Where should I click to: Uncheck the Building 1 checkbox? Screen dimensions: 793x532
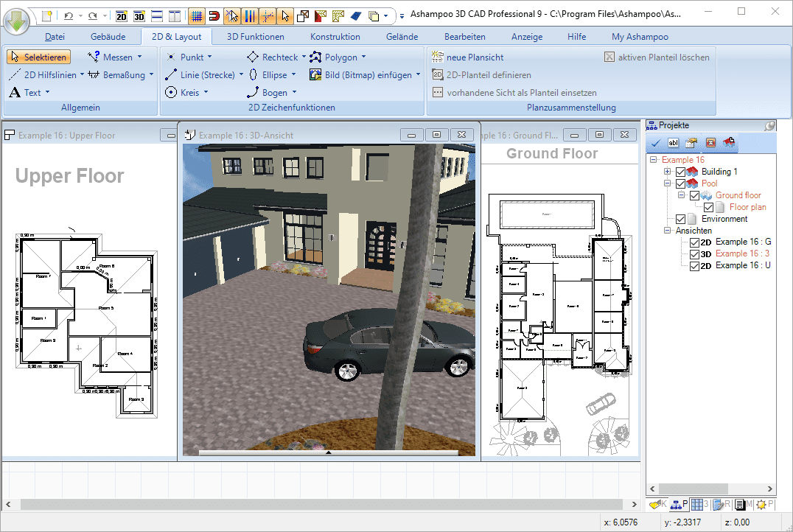[680, 171]
